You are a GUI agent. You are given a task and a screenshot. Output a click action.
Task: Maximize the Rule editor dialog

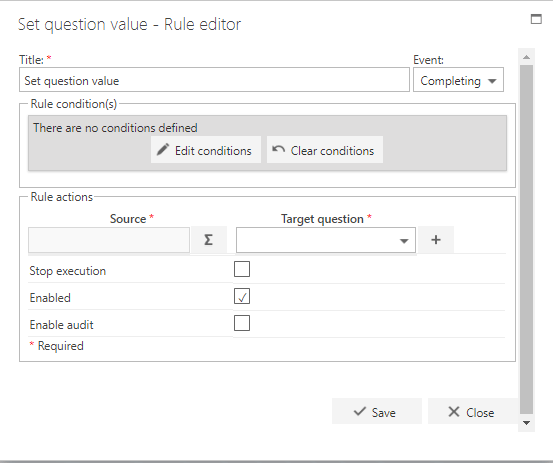[536, 19]
